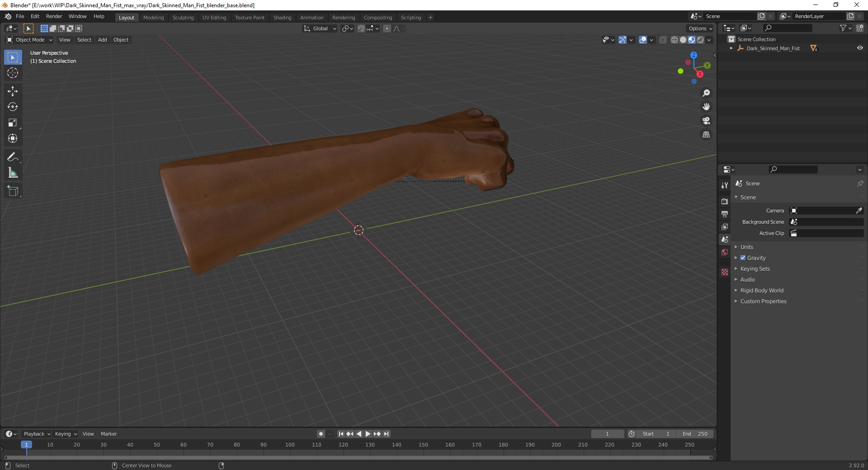Screen dimensions: 868x470
Task: Add a new collection in outliner
Action: click(860, 28)
